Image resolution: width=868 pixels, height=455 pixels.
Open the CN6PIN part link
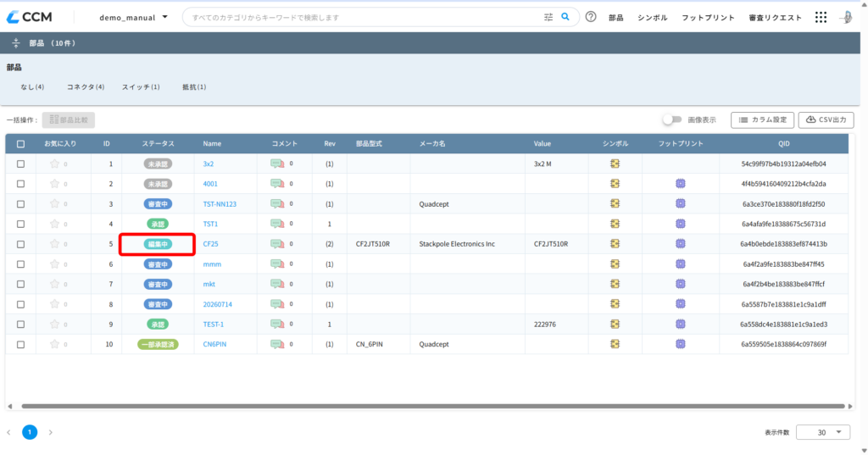214,344
